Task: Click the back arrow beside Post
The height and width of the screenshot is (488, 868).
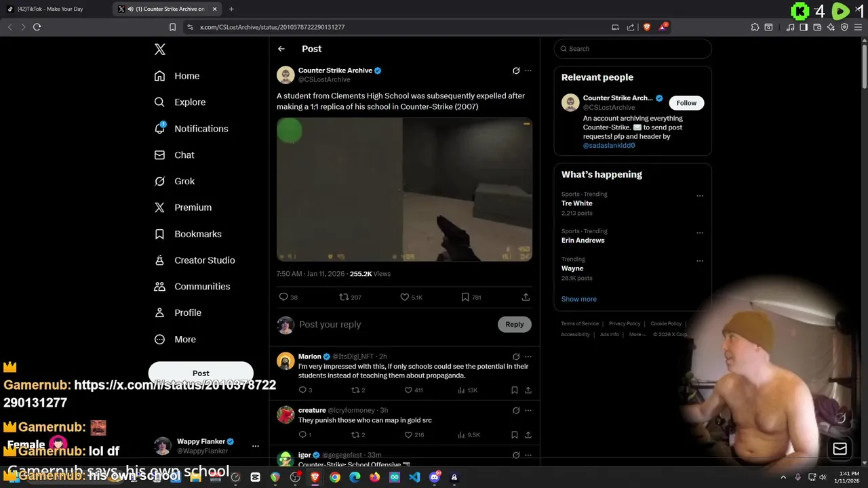Action: [x=281, y=49]
